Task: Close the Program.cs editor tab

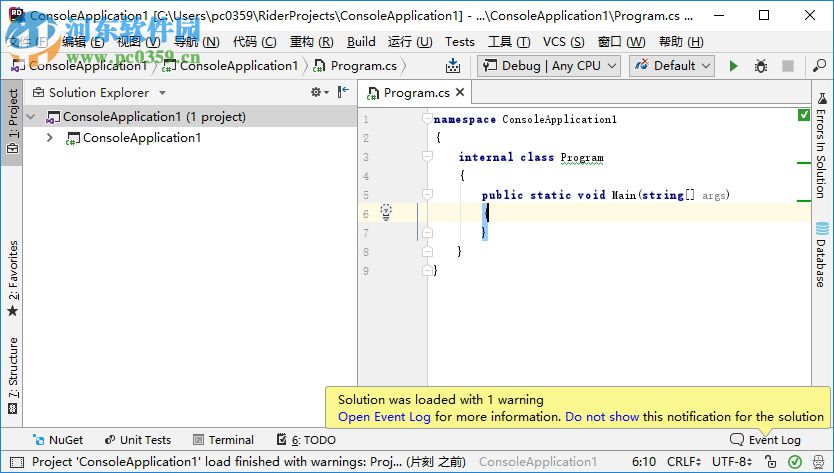Action: [x=460, y=92]
